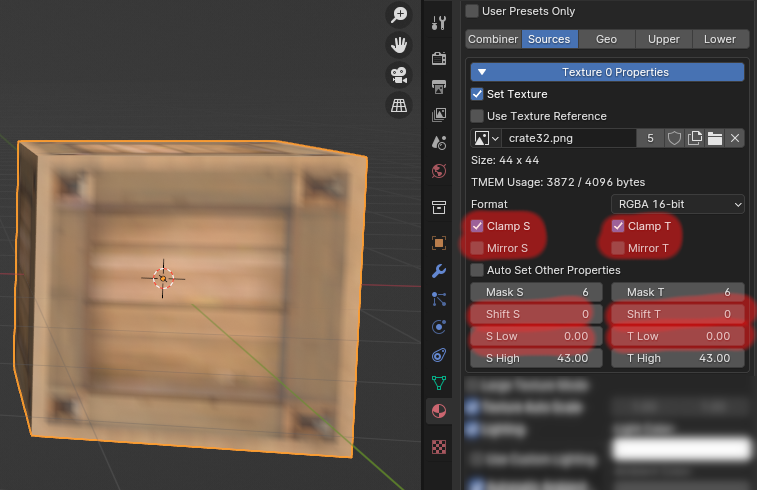Switch perspective/orthographic with grid icon
The image size is (757, 490).
pyautogui.click(x=399, y=105)
